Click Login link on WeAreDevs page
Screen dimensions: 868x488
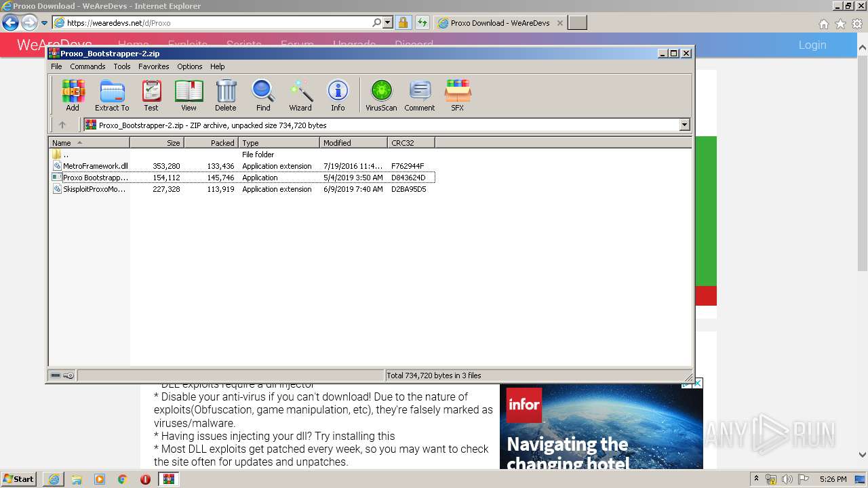(812, 45)
